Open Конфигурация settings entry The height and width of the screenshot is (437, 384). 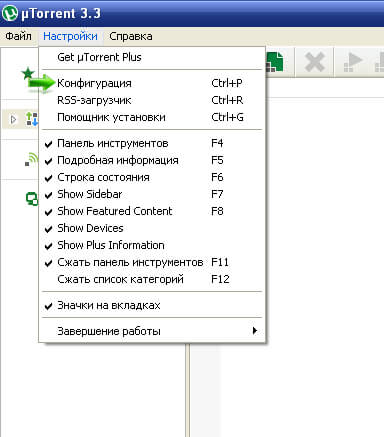click(x=152, y=83)
